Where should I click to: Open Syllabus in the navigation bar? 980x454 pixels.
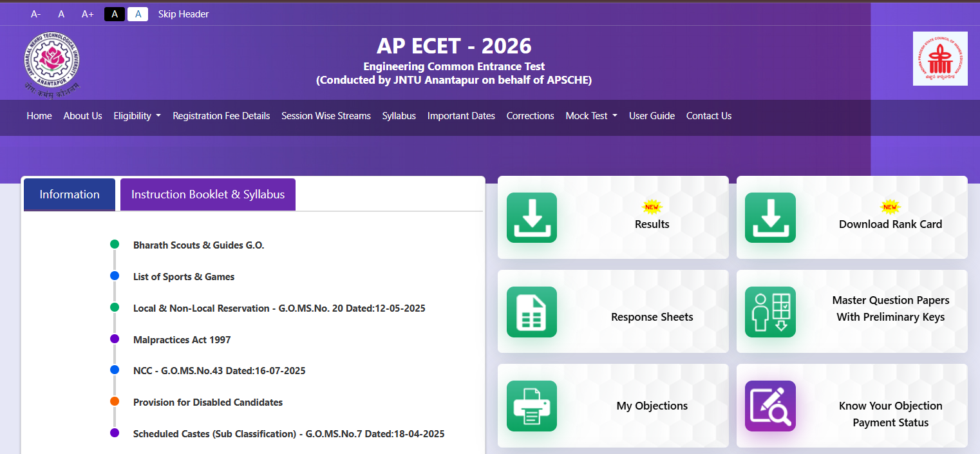399,116
